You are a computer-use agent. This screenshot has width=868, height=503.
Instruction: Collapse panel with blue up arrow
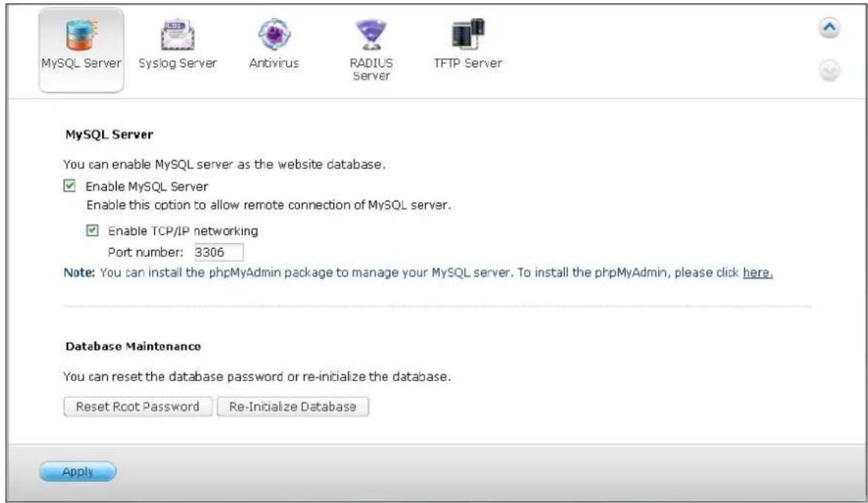tap(830, 28)
